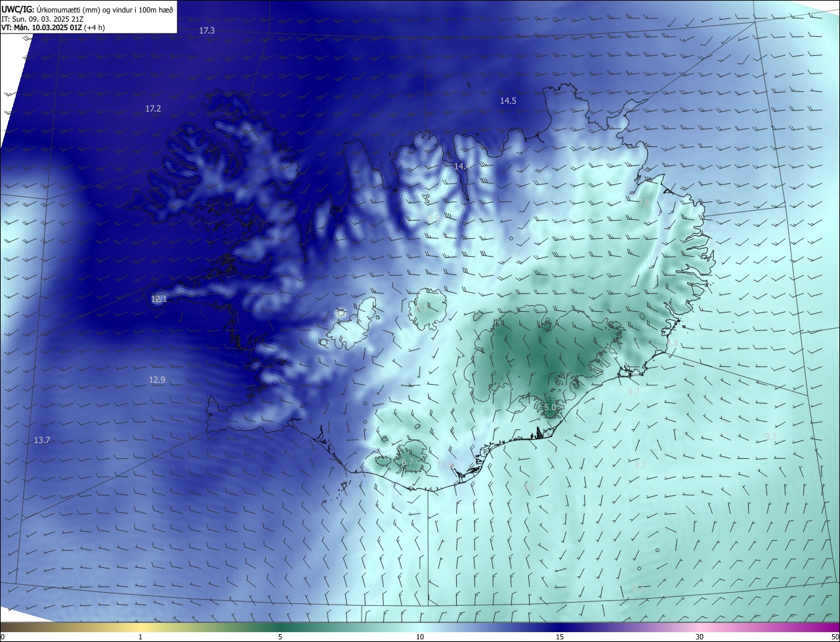840x642 pixels.
Task: Click the 50 tick on the color scale
Action: pyautogui.click(x=835, y=637)
